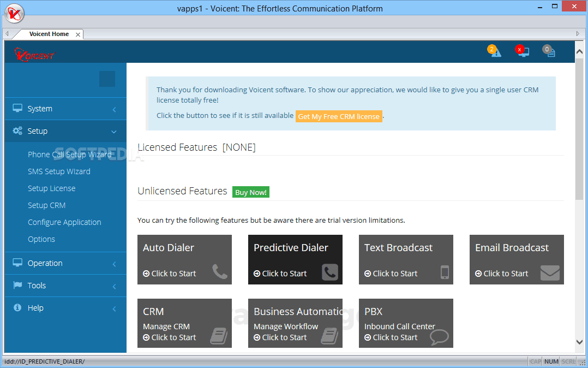Open the documents icon with badge 0

pyautogui.click(x=549, y=51)
